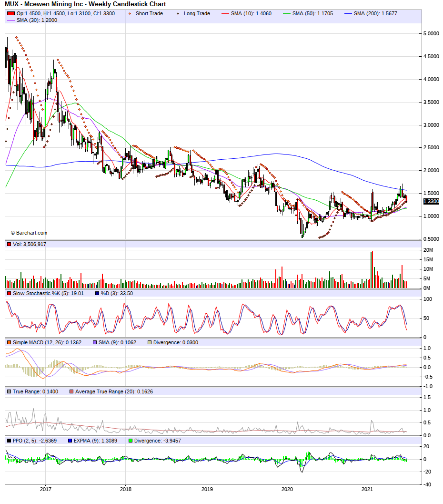The height and width of the screenshot is (504, 443).
Task: Click the 0.5000 price axis label
Action: point(431,239)
